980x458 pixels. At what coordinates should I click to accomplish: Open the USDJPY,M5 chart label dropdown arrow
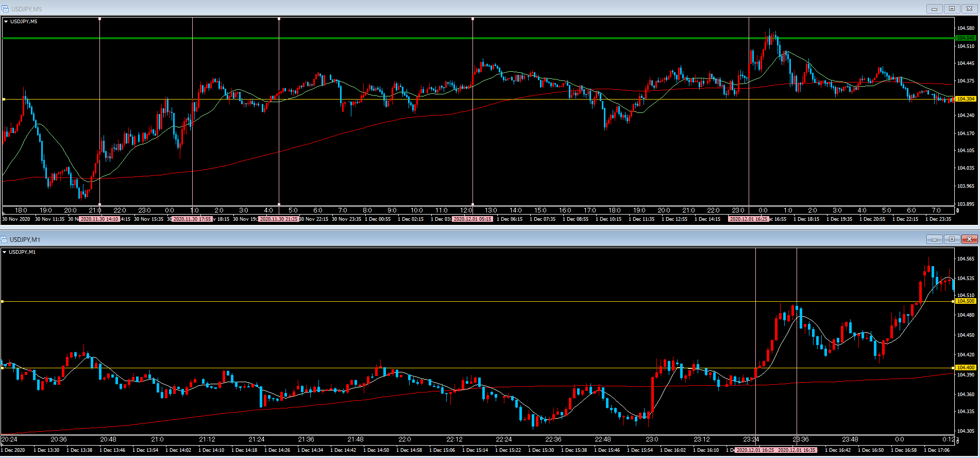6,22
